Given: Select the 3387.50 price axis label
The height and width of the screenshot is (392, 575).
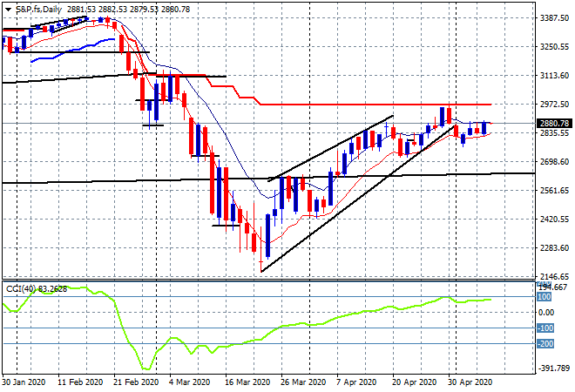Looking at the screenshot, I should [554, 18].
